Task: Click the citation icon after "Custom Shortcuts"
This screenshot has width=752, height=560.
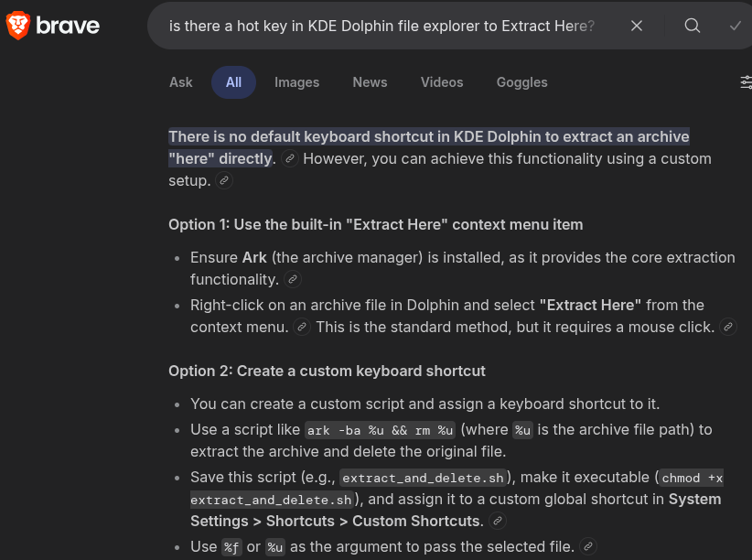Action: tap(497, 521)
